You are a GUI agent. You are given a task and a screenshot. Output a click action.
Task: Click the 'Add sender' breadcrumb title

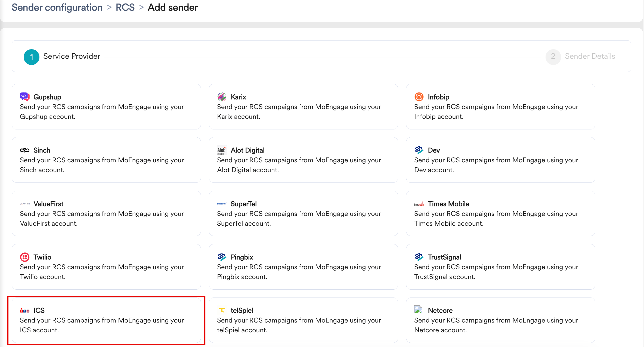(173, 7)
